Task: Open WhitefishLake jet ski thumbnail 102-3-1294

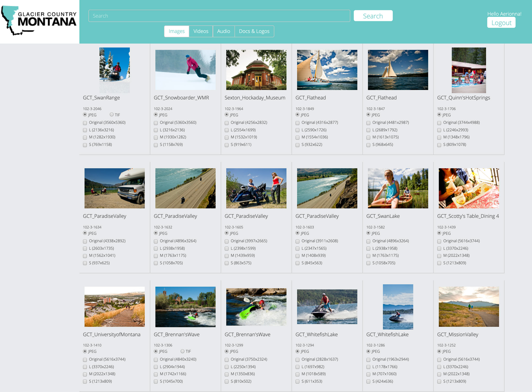Action: [327, 307]
